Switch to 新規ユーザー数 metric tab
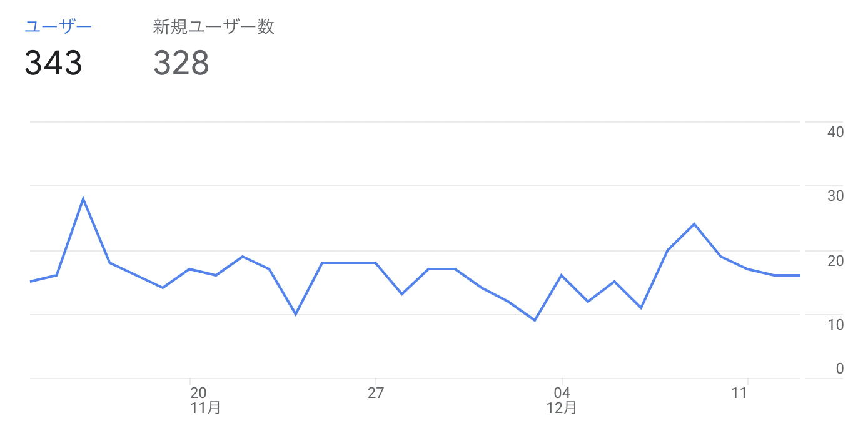 point(214,27)
